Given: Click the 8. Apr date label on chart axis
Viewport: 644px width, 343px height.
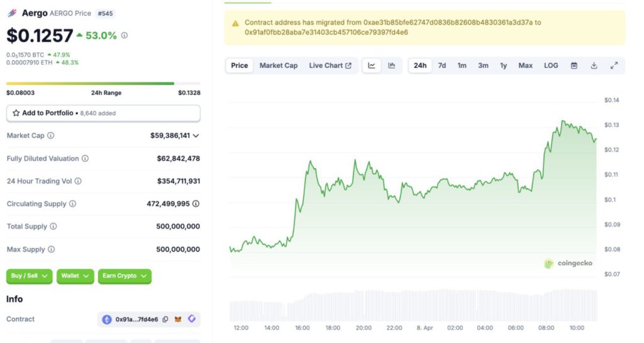Looking at the screenshot, I should coord(425,328).
